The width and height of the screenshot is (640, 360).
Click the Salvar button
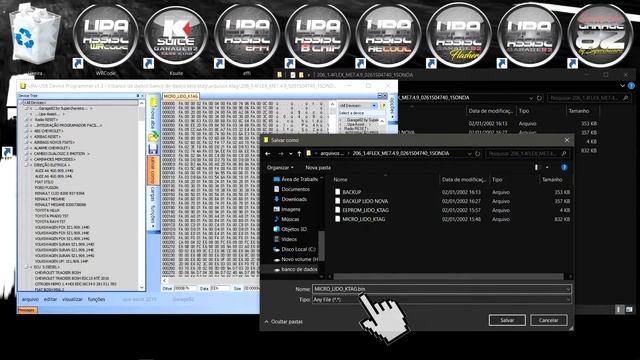[507, 320]
